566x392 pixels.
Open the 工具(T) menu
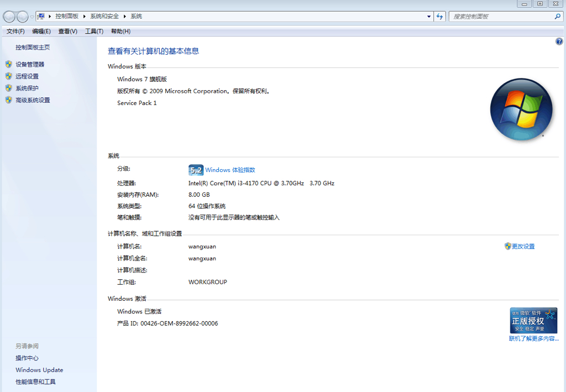click(x=94, y=32)
